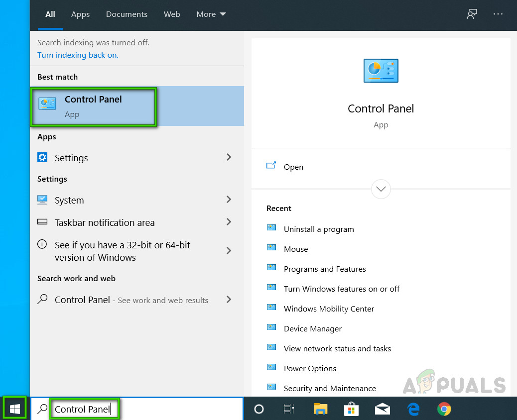Open Uninstall a program recent item

pyautogui.click(x=319, y=229)
